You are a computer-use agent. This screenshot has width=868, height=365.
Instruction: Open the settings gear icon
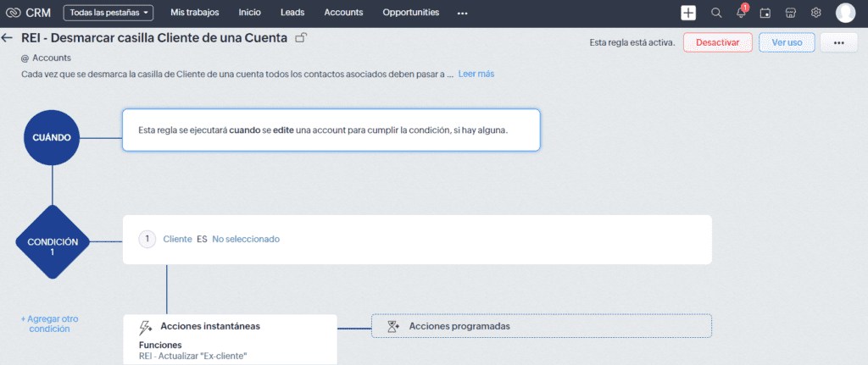pyautogui.click(x=815, y=13)
